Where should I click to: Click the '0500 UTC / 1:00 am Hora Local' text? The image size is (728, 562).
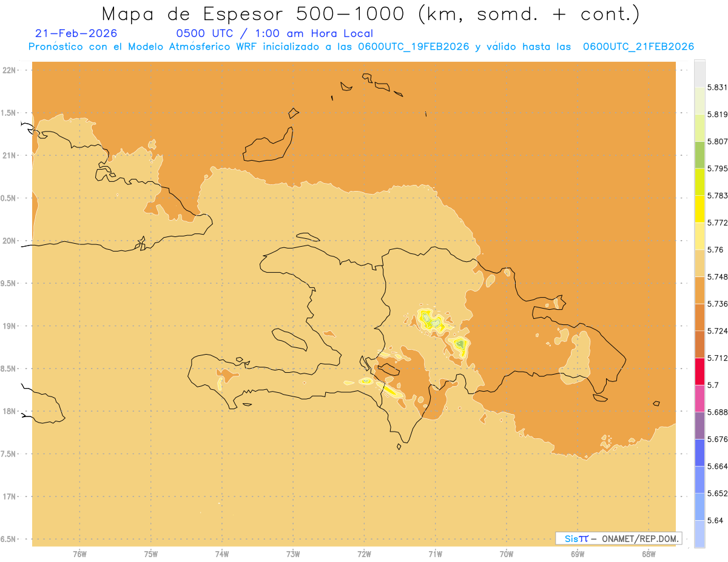click(274, 33)
